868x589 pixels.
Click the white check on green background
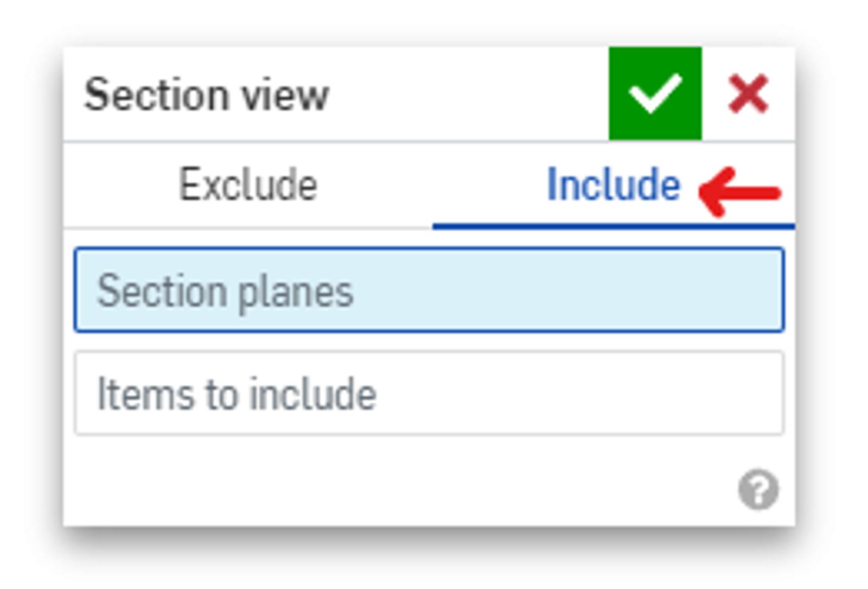click(655, 93)
